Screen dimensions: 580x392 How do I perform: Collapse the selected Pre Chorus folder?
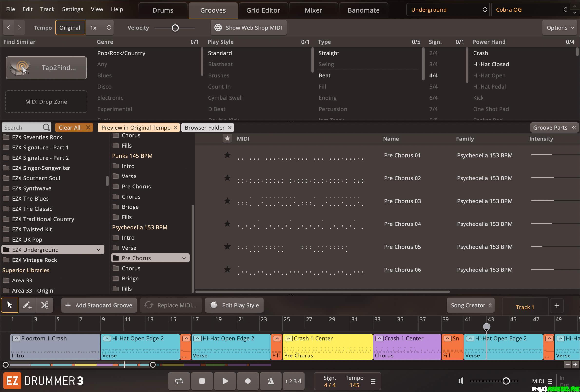tap(184, 258)
